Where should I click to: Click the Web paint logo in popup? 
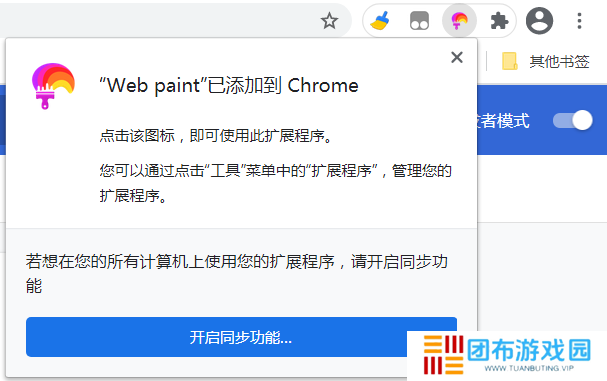coord(53,86)
